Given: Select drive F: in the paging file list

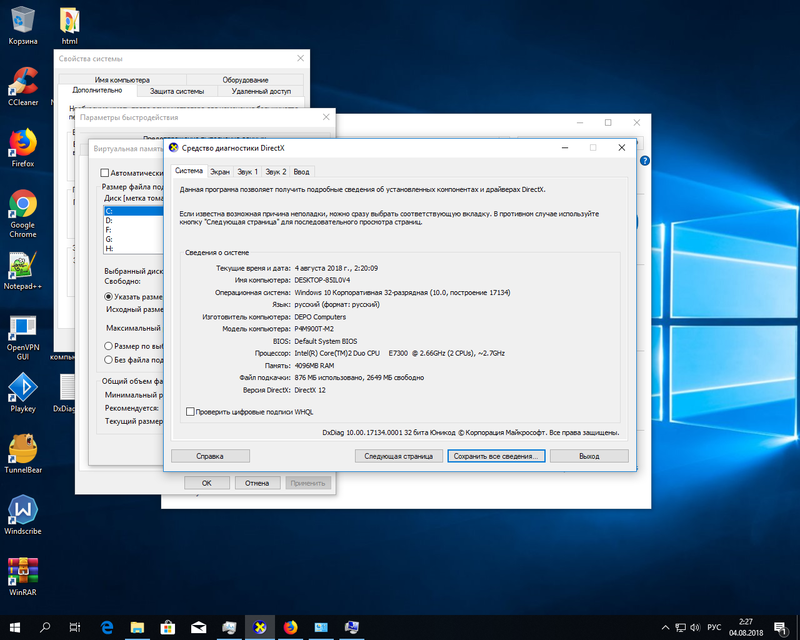Looking at the screenshot, I should pyautogui.click(x=134, y=230).
